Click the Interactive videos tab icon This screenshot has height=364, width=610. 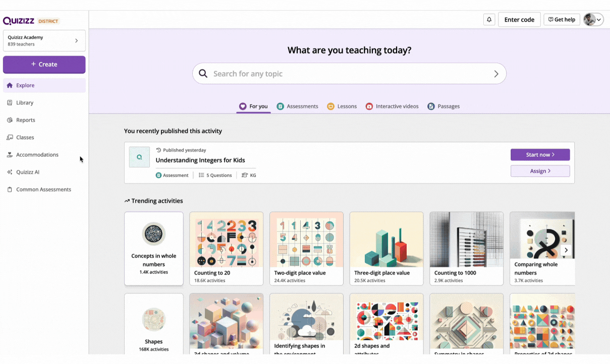point(369,106)
